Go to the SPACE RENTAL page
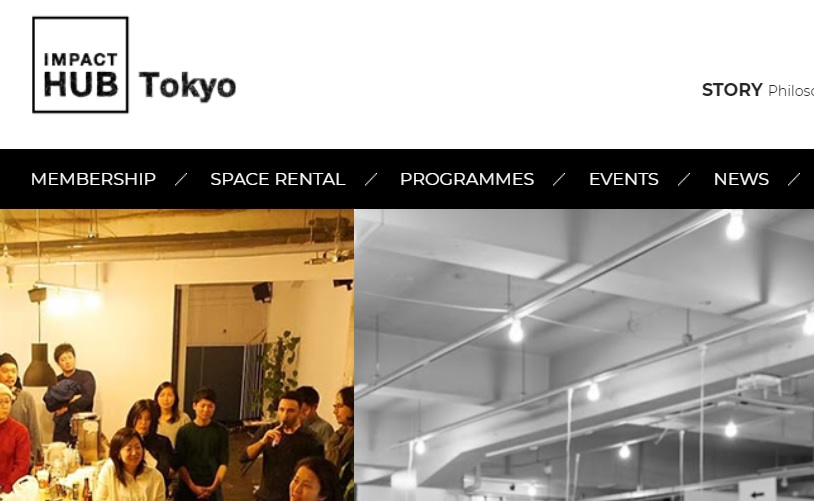Image resolution: width=814 pixels, height=501 pixels. click(278, 179)
